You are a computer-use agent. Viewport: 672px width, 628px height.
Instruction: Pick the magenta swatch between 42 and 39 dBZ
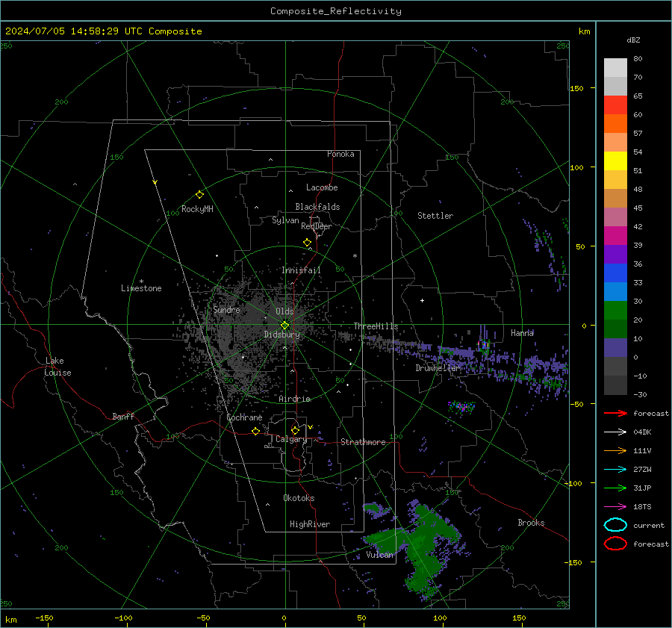tap(615, 236)
